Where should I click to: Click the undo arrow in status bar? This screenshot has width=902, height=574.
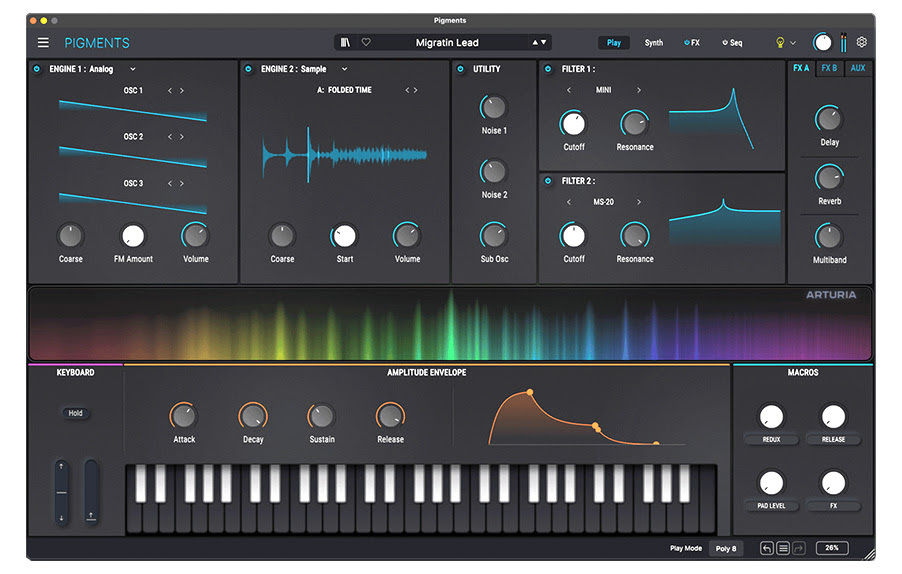(767, 548)
